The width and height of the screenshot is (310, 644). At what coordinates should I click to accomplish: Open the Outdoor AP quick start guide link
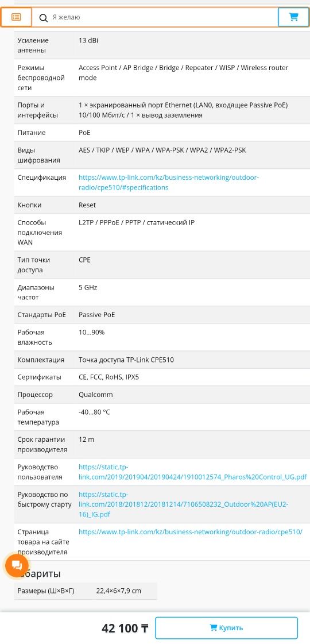point(183,504)
